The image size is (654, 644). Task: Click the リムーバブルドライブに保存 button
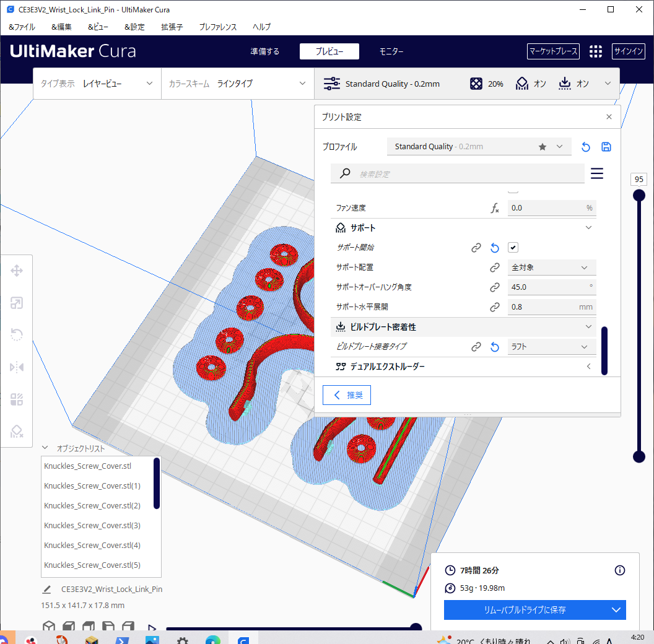[525, 610]
